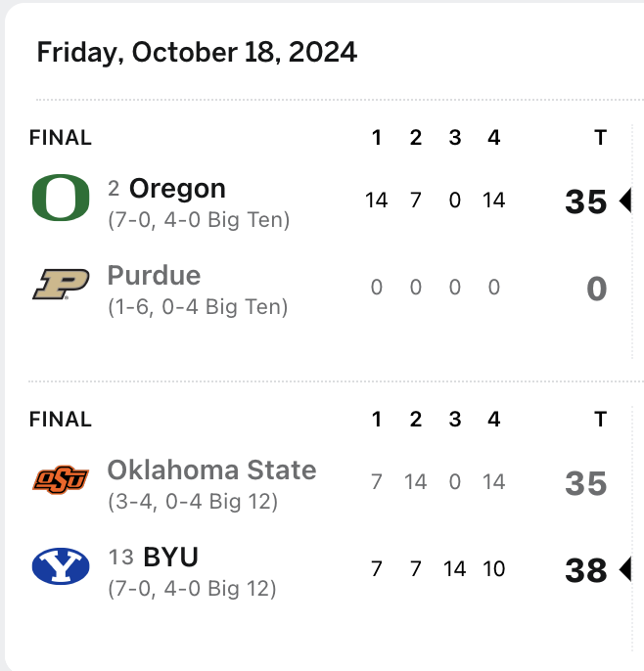The width and height of the screenshot is (644, 671).
Task: Click the BYU Cougars logo
Action: click(x=61, y=566)
